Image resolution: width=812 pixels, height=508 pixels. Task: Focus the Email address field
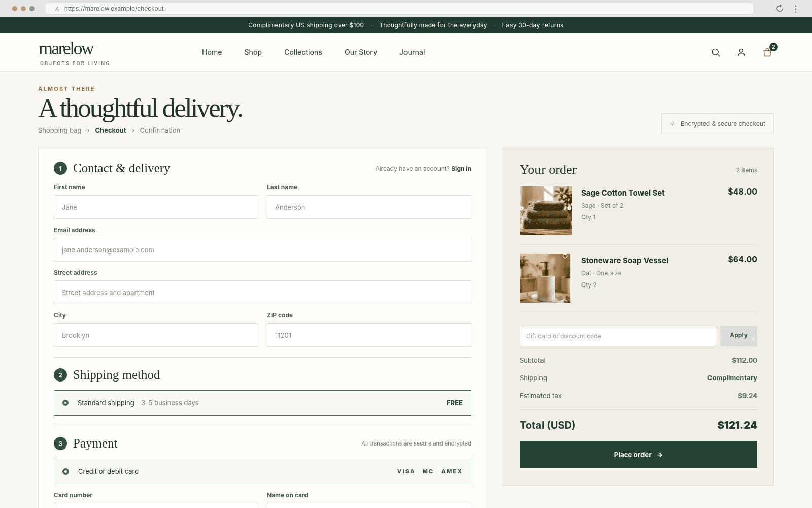click(x=262, y=250)
